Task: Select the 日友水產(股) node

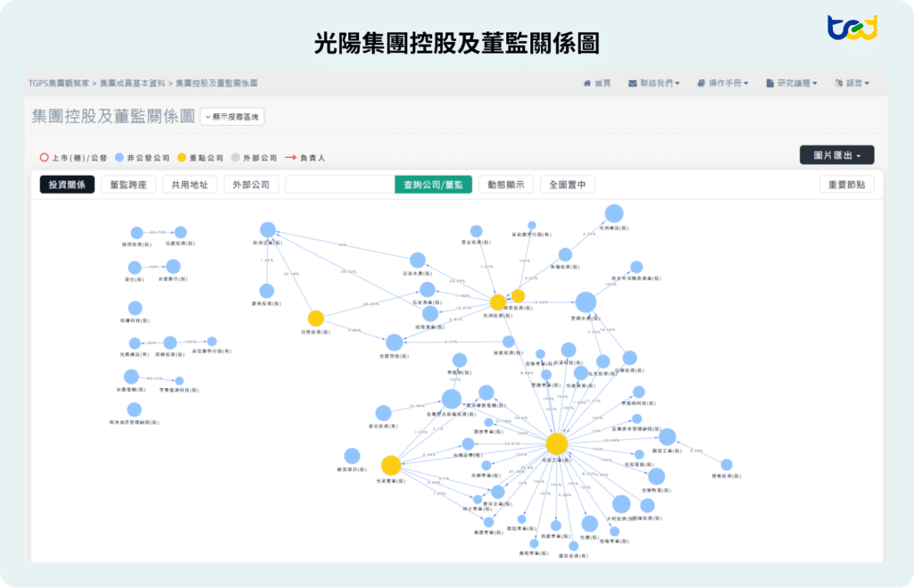Action: (418, 260)
